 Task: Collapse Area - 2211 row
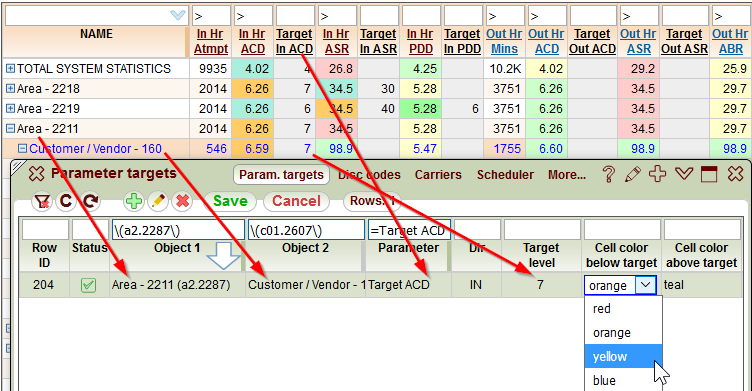pos(10,129)
